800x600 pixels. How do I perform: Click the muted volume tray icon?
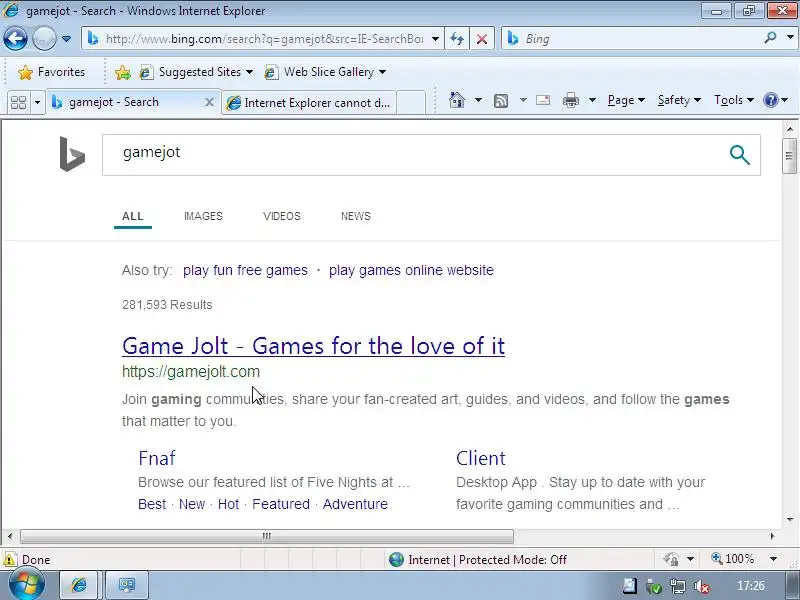(702, 586)
